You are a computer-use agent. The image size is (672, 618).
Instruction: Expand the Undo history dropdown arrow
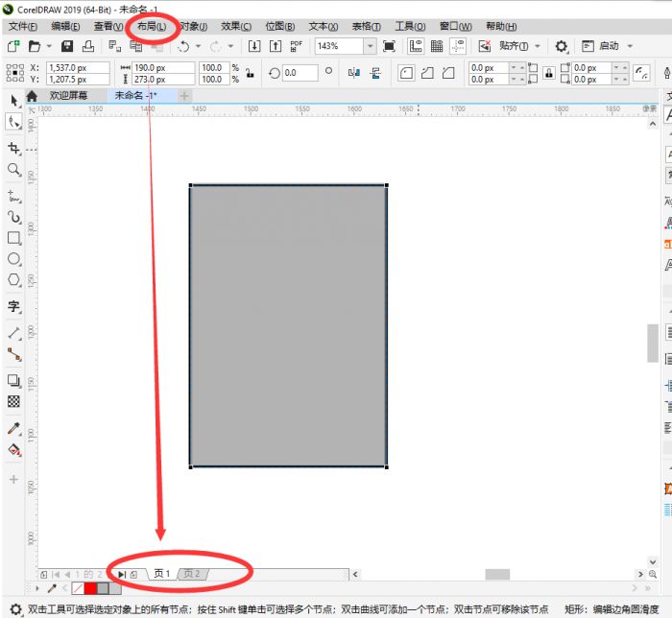(198, 46)
